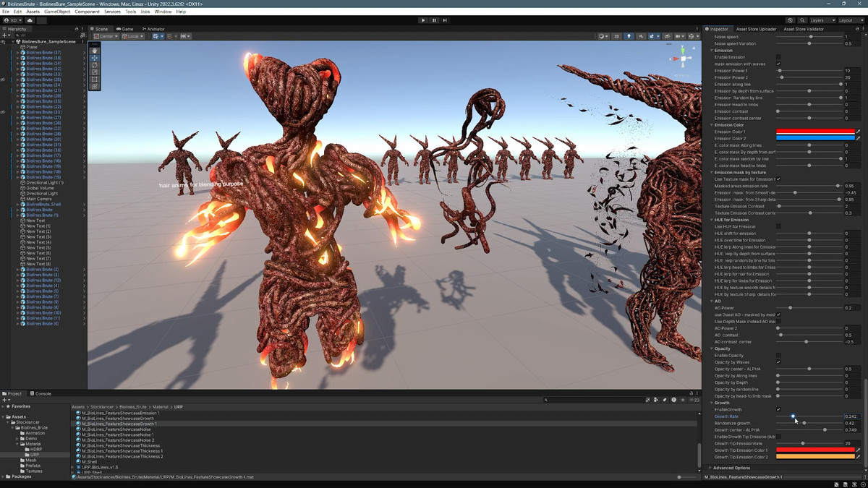Click the Step frame button

coord(445,20)
